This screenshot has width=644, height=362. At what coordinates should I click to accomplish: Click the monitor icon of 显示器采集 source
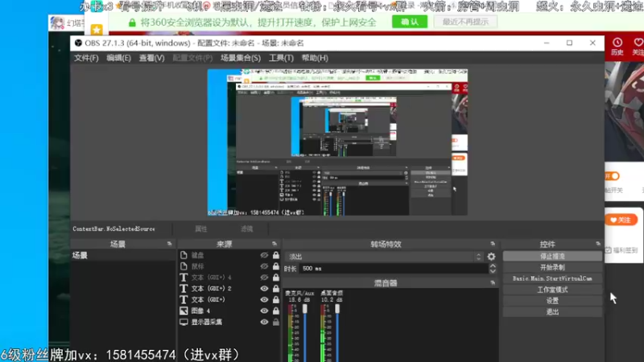[184, 322]
